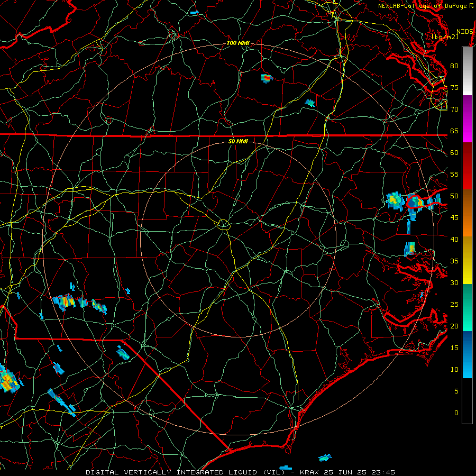Image resolution: width=476 pixels, height=476 pixels.
Task: Click the red-core storm cell north of the 100 NMI ring
Action: [x=267, y=78]
